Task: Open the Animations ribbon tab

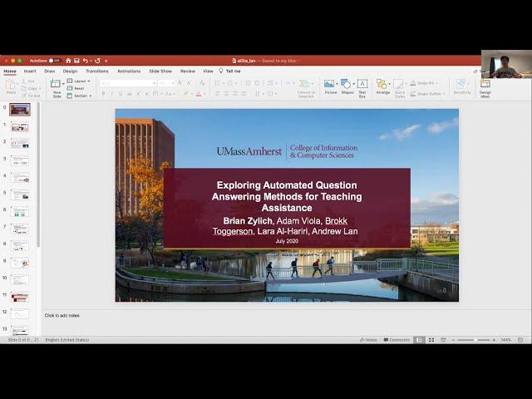Action: [x=129, y=71]
